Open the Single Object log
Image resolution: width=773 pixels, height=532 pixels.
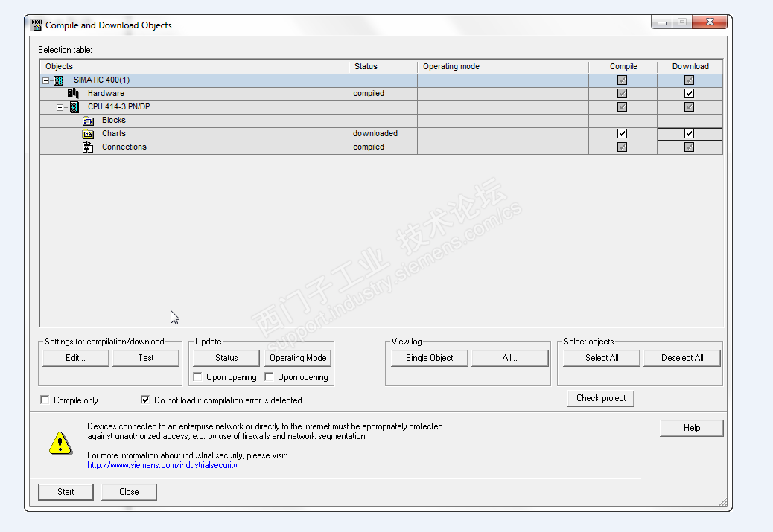click(430, 358)
